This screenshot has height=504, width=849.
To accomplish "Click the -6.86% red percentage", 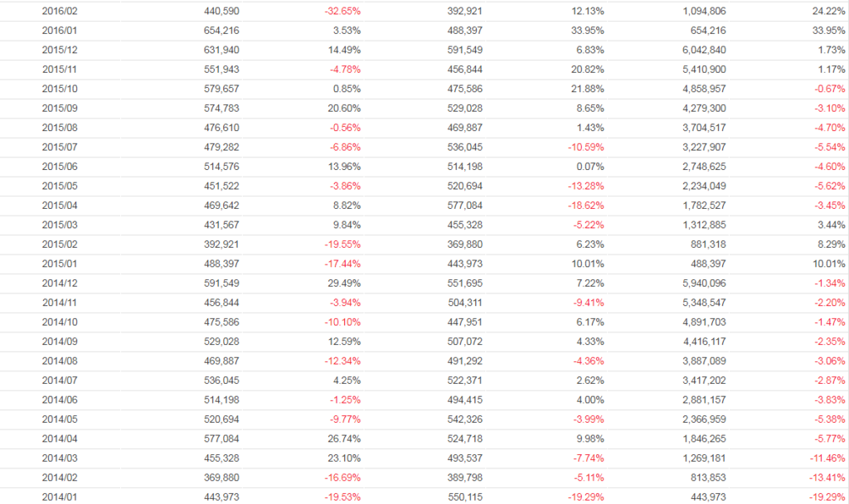I will [343, 147].
